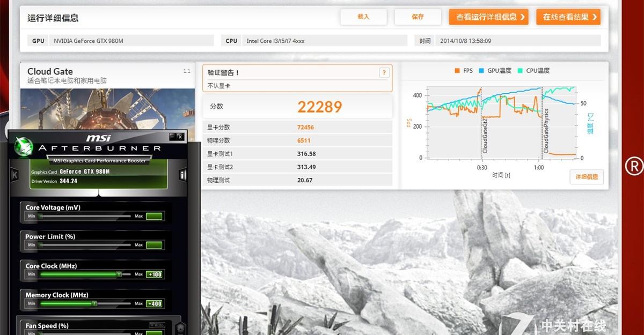Click the 验证警告 warning title

pos(223,73)
